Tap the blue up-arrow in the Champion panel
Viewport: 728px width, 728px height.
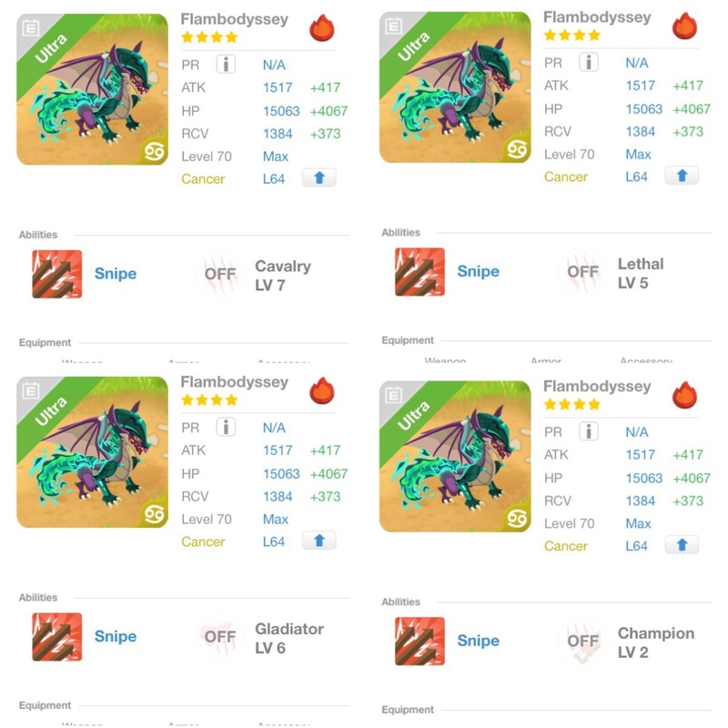tap(682, 545)
